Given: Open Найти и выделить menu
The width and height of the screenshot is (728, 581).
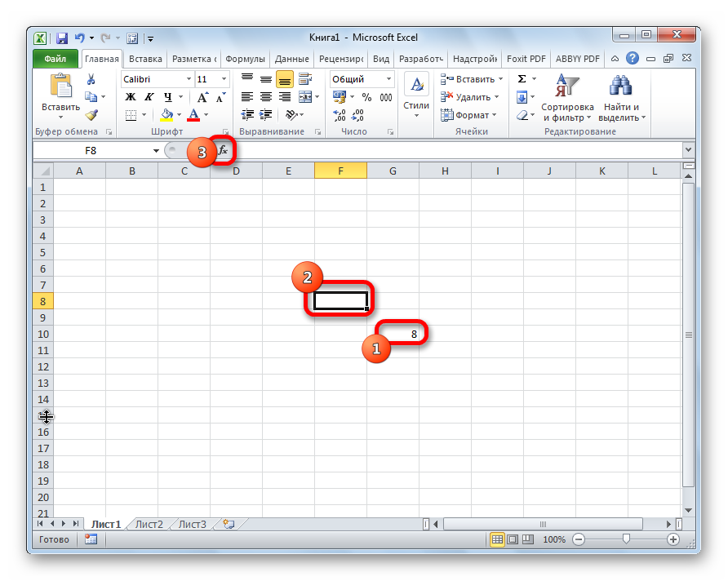Looking at the screenshot, I should [x=621, y=97].
